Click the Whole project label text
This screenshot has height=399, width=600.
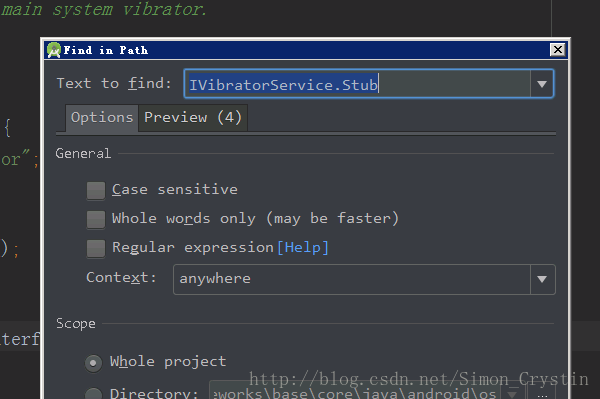(168, 362)
